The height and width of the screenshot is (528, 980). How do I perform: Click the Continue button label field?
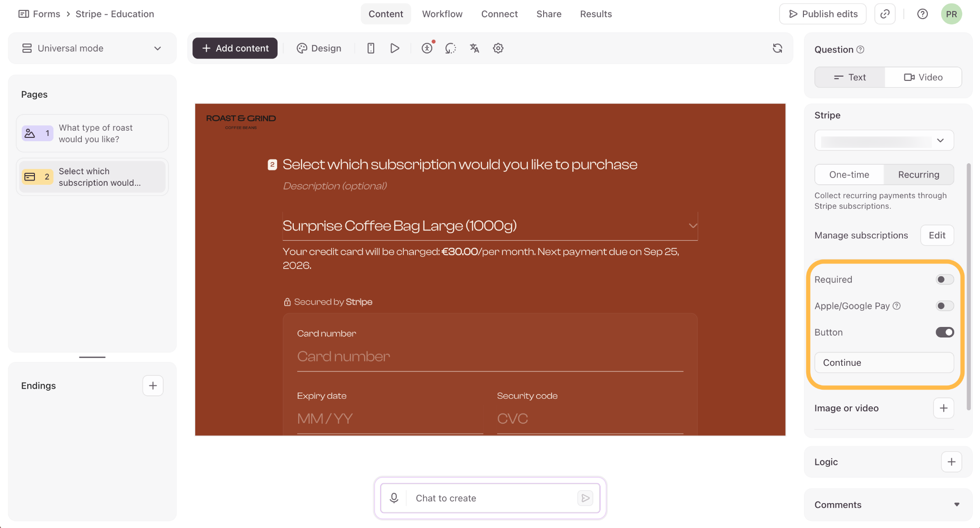pos(884,363)
